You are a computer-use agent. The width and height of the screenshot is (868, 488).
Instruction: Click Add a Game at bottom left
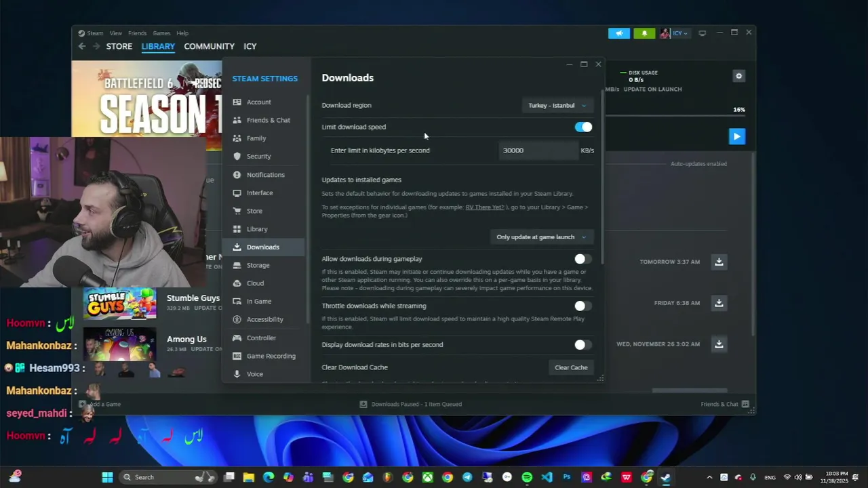point(100,405)
